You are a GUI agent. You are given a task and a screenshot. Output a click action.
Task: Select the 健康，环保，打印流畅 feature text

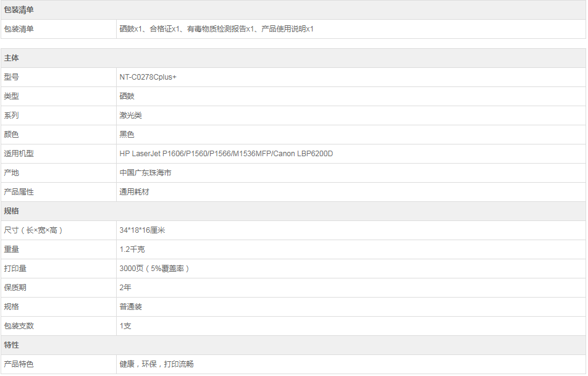coord(156,364)
